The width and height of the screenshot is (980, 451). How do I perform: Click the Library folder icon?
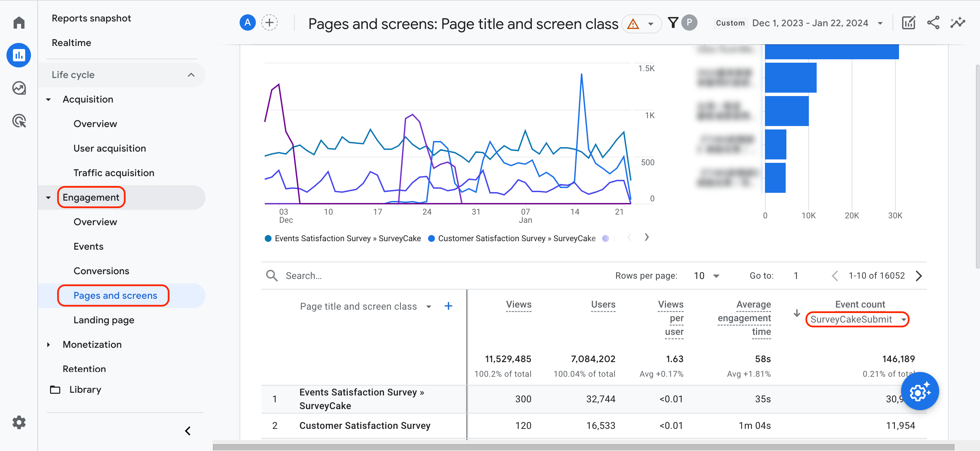pos(55,389)
